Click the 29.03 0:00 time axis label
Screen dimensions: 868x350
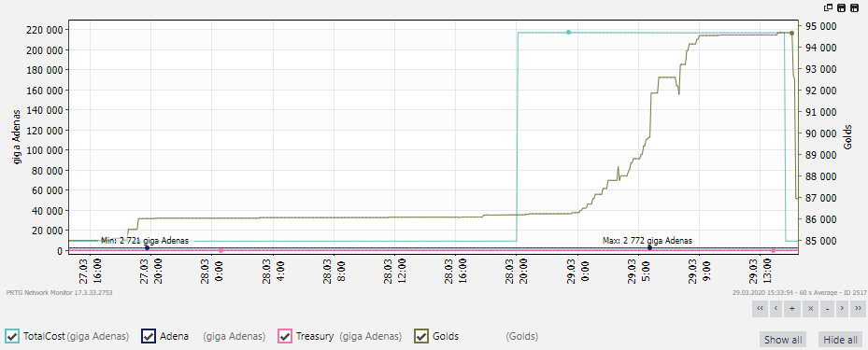click(x=577, y=272)
